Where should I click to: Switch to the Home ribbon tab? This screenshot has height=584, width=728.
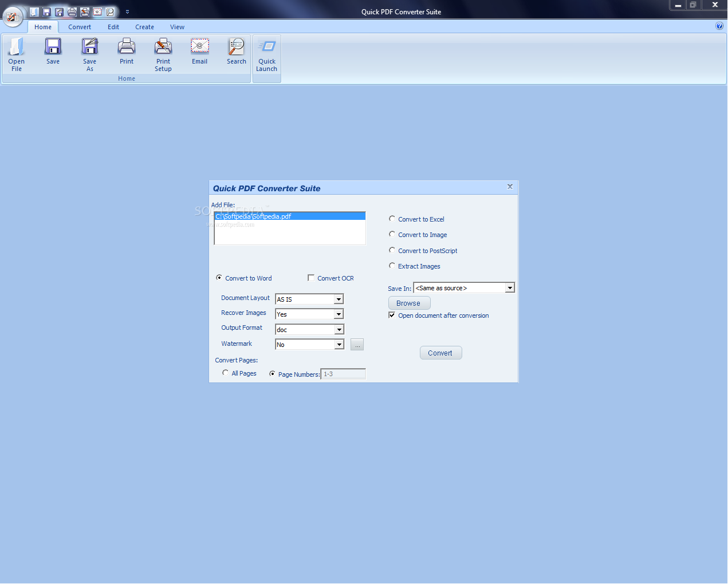pos(43,27)
